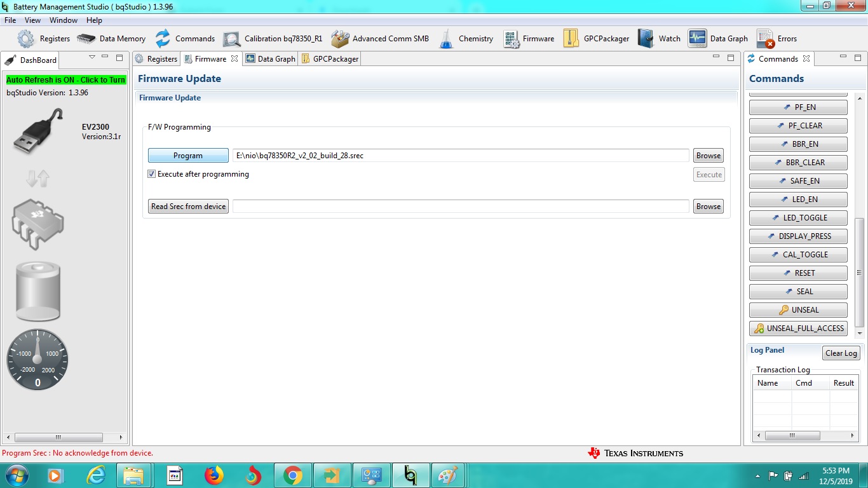Open the View menu

(x=32, y=20)
